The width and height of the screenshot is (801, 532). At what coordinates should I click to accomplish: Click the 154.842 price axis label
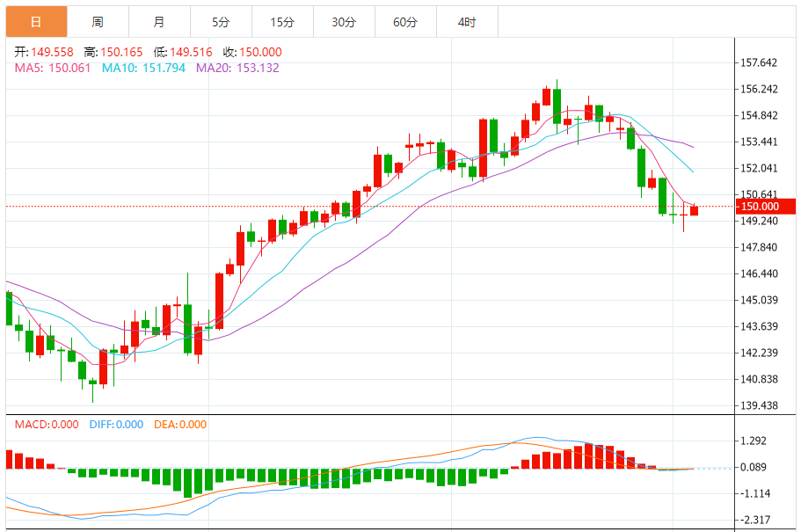759,115
